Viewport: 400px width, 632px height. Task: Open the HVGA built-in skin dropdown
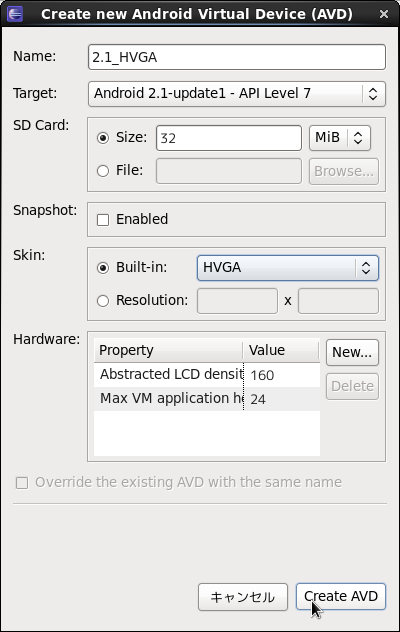[x=288, y=268]
